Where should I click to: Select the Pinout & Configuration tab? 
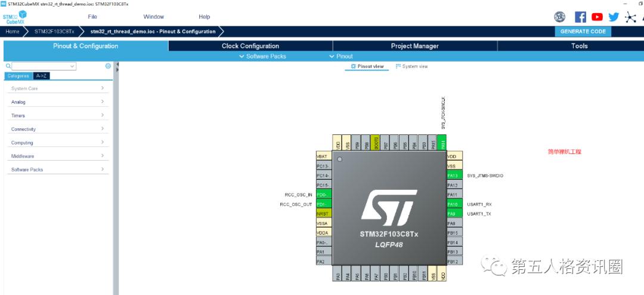coord(86,46)
